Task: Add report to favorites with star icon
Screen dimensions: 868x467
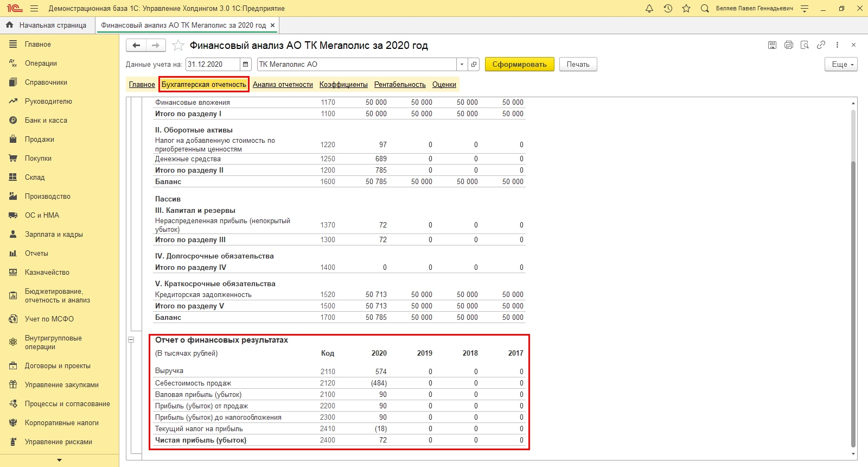Action: (x=178, y=46)
